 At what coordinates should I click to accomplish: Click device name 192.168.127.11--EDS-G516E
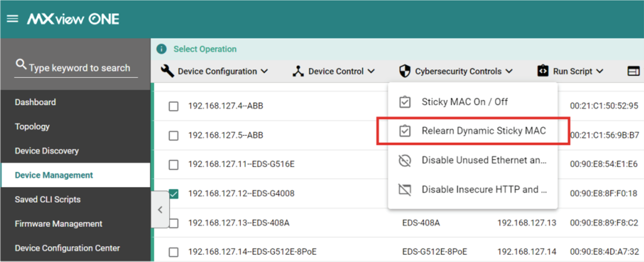(241, 164)
